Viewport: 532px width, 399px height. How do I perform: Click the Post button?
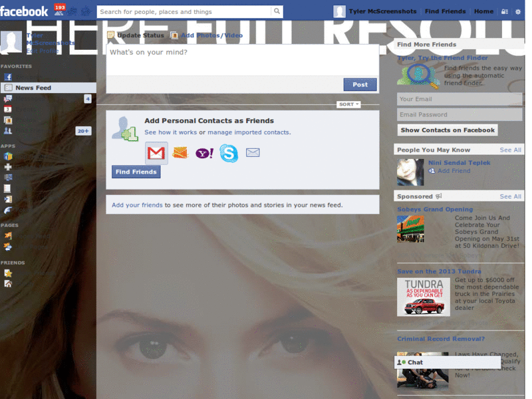(360, 84)
